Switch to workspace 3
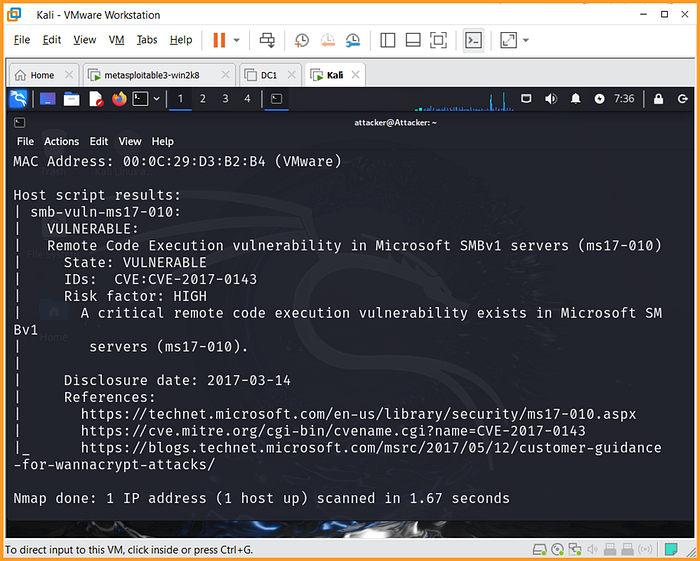Image resolution: width=700 pixels, height=561 pixels. 225,99
